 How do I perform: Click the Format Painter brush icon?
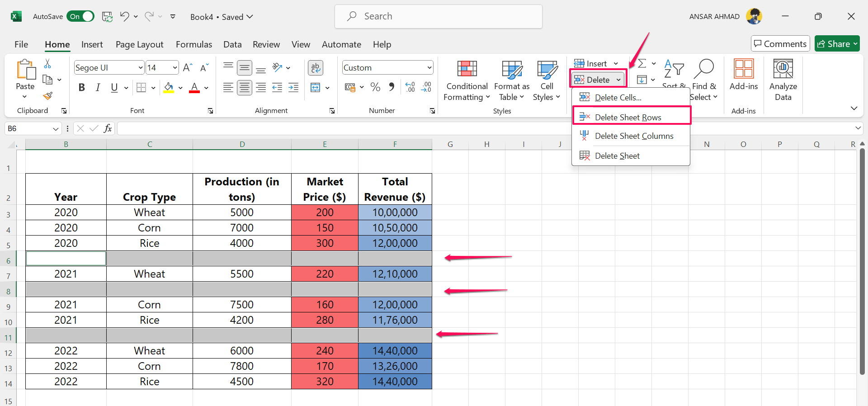pos(47,96)
